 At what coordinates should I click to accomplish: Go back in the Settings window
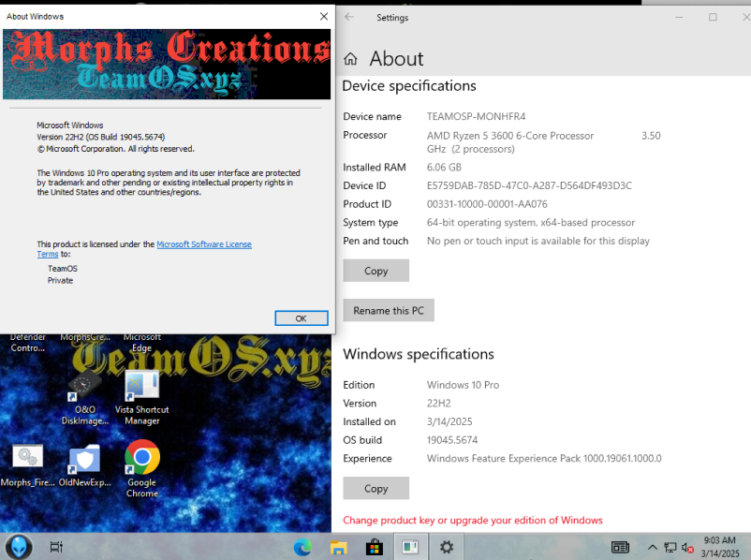pyautogui.click(x=349, y=17)
